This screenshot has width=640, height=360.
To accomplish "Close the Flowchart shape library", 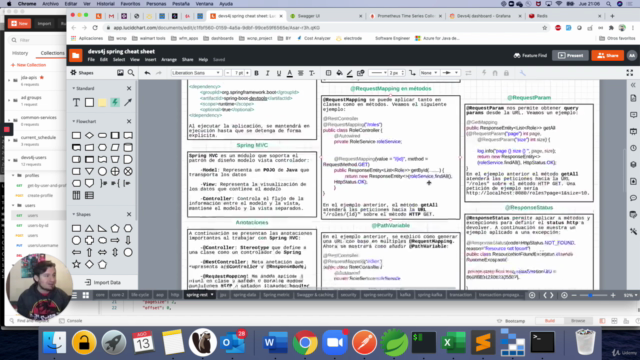I will [129, 121].
